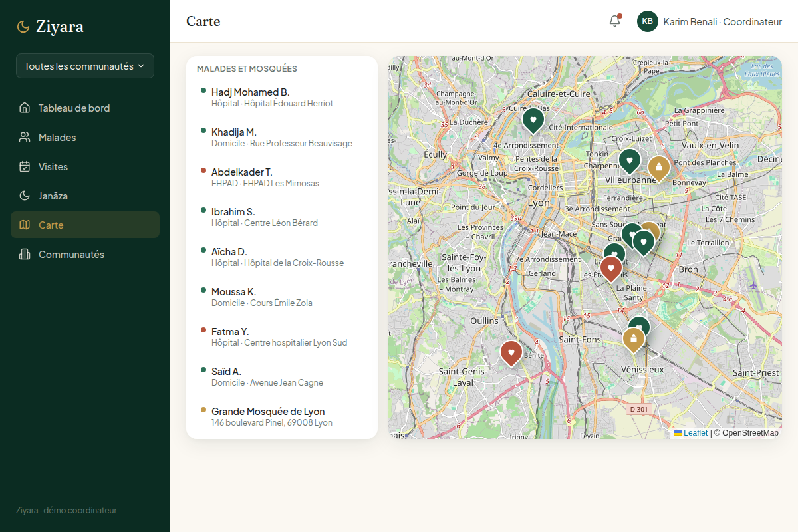Click the crescent moon Ziyara logo
Image resolution: width=798 pixels, height=532 pixels.
pos(23,27)
